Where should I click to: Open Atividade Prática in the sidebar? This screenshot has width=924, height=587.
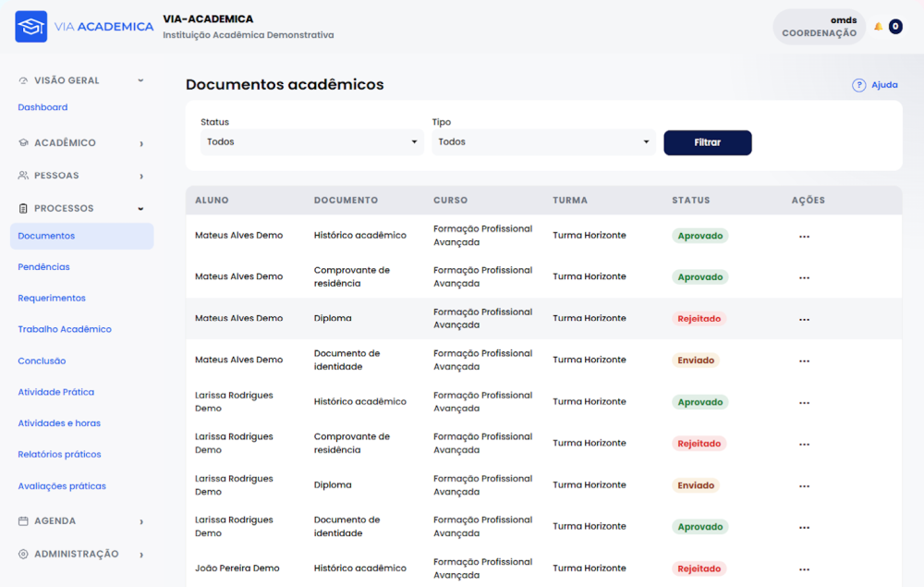click(56, 392)
